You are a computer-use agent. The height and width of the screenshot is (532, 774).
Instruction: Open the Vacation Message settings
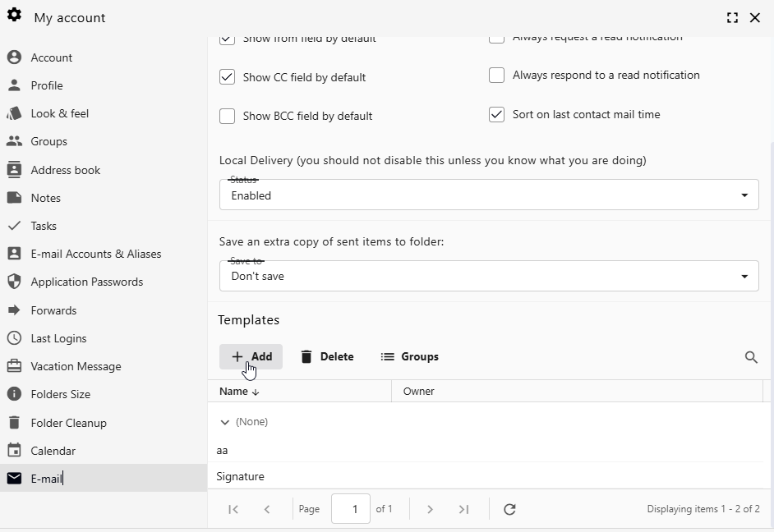[75, 366]
